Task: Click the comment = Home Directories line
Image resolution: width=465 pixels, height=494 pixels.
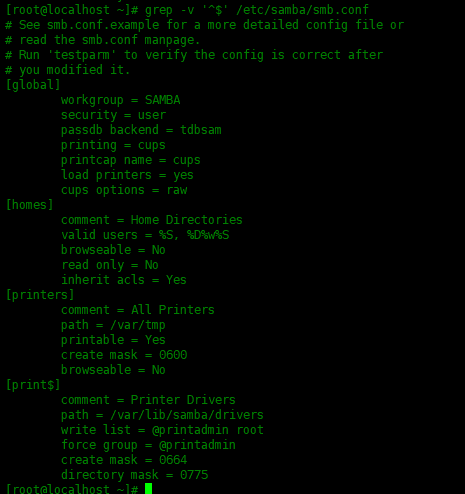Action: pyautogui.click(x=152, y=220)
